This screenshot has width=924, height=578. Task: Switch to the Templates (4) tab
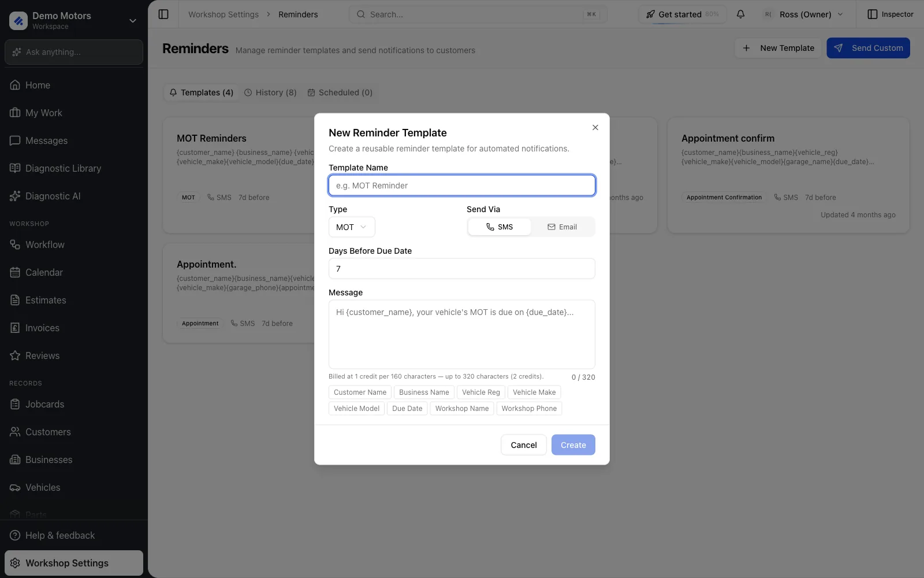202,92
